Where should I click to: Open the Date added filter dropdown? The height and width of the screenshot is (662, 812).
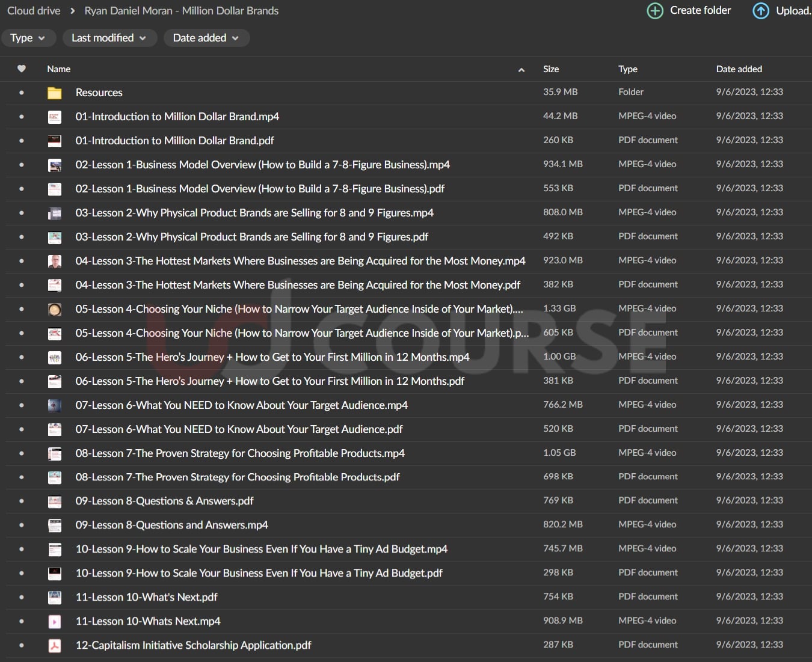(x=206, y=38)
